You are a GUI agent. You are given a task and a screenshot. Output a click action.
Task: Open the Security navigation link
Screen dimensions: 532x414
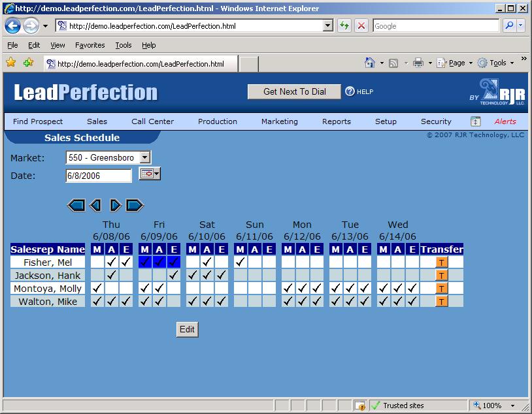coord(436,121)
